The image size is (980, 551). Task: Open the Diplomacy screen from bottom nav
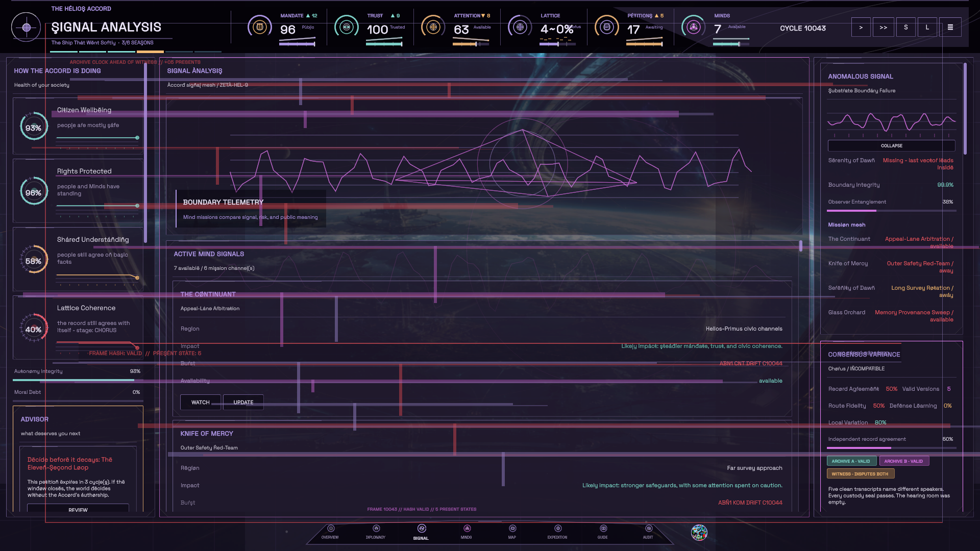pyautogui.click(x=376, y=532)
